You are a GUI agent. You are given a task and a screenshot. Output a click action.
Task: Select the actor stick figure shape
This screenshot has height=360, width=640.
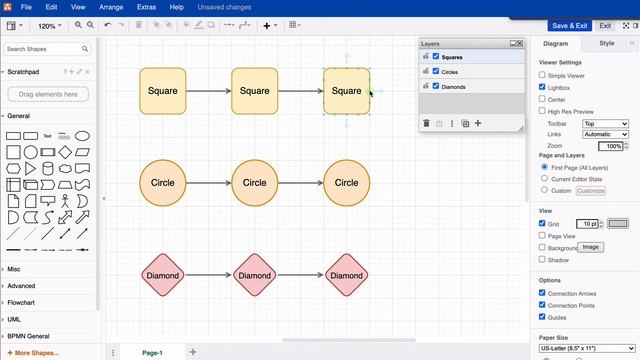(65, 201)
